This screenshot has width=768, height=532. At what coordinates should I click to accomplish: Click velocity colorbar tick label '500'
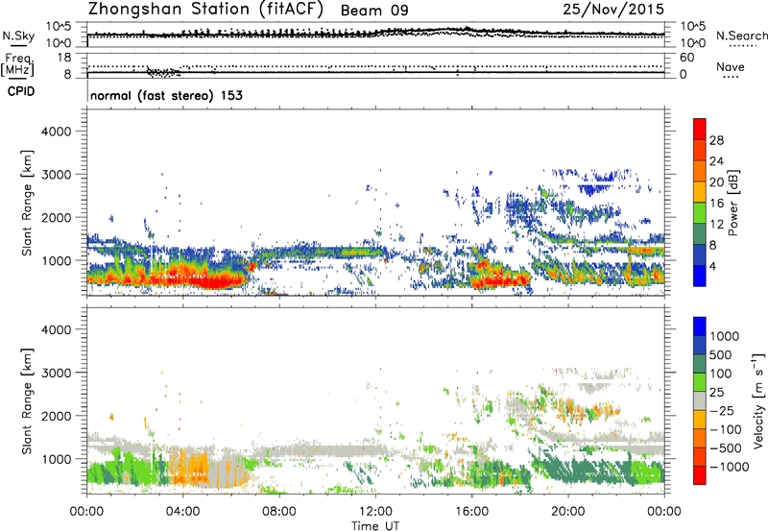[x=721, y=354]
